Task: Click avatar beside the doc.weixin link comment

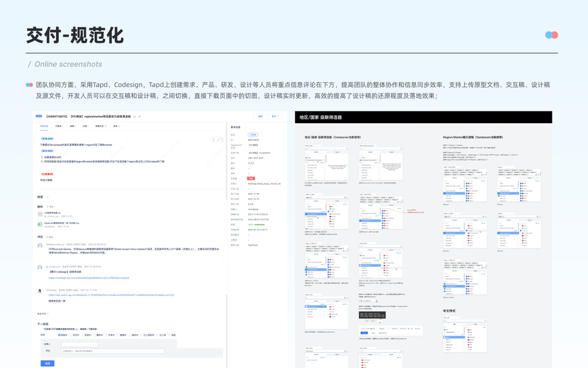Action: tap(40, 291)
